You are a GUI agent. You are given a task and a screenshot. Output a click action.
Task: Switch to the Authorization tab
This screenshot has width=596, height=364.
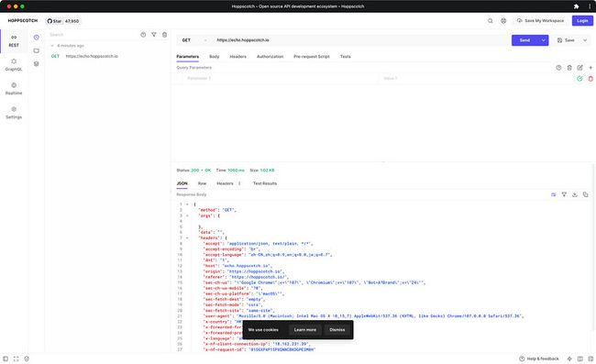tap(270, 57)
